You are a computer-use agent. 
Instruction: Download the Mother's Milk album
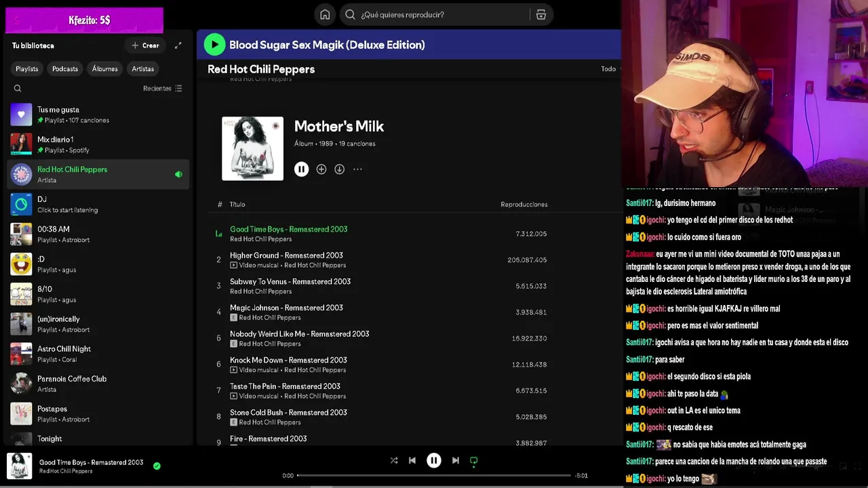pyautogui.click(x=339, y=169)
